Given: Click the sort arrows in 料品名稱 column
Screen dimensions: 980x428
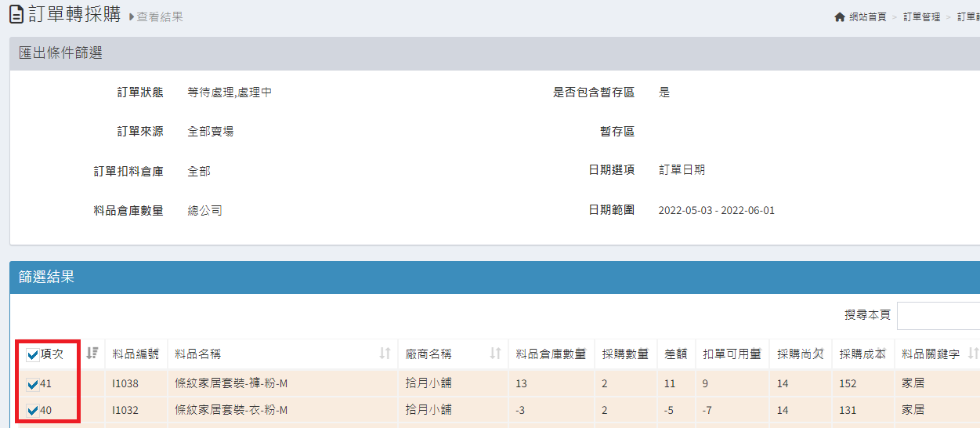Looking at the screenshot, I should tap(385, 354).
